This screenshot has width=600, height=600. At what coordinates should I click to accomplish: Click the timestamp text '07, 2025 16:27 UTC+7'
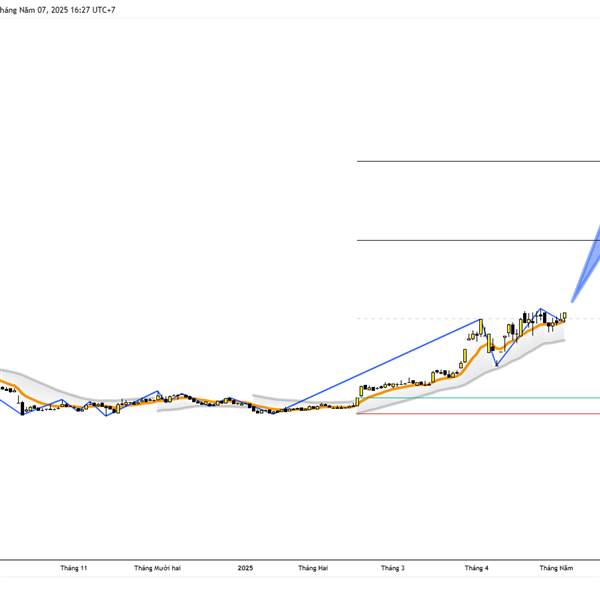(x=76, y=10)
